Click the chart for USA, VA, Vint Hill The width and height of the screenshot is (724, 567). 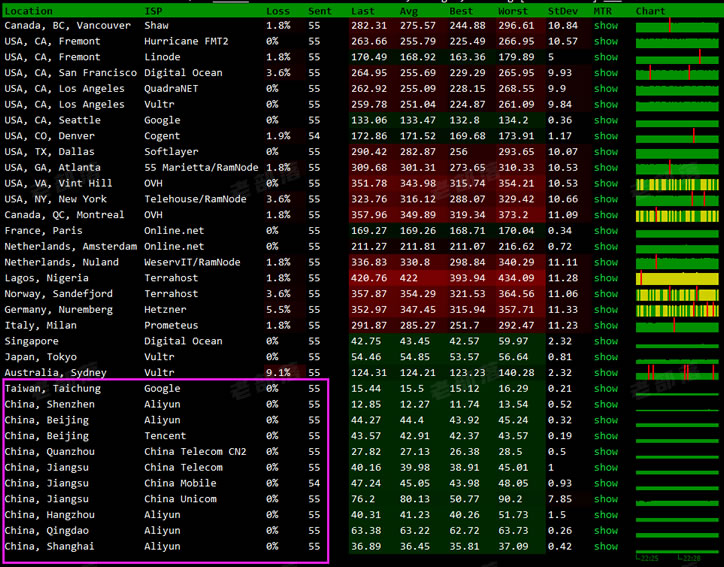(677, 184)
